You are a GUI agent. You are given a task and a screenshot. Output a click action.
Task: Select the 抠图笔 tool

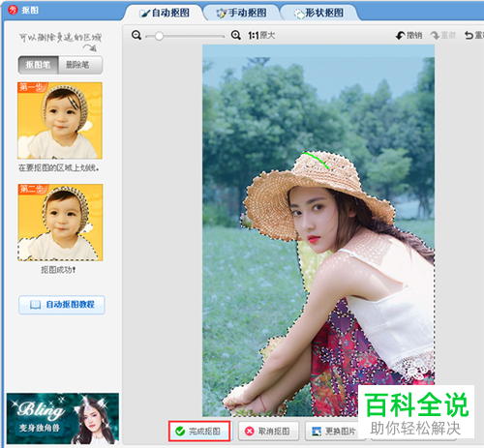tap(38, 65)
